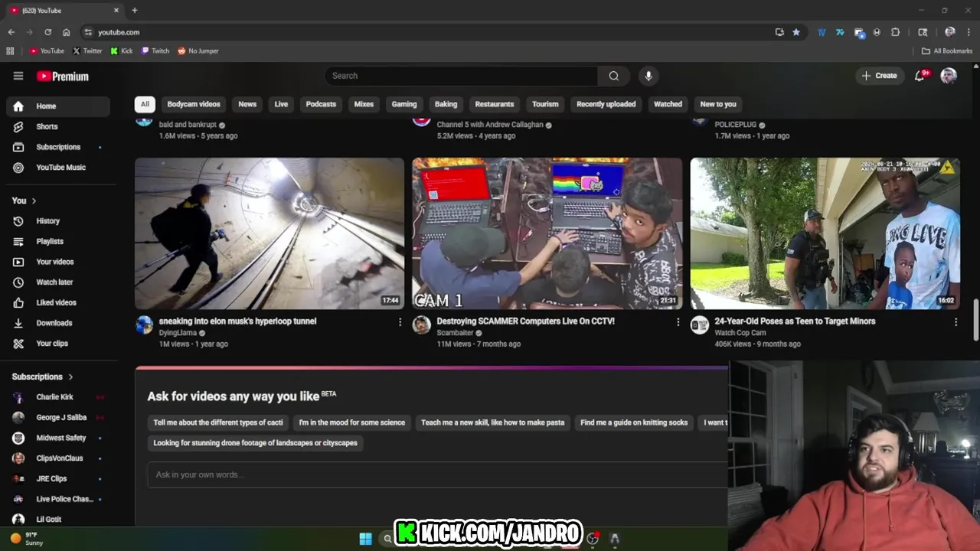The width and height of the screenshot is (980, 551).
Task: Click the Create button
Action: coord(879,76)
